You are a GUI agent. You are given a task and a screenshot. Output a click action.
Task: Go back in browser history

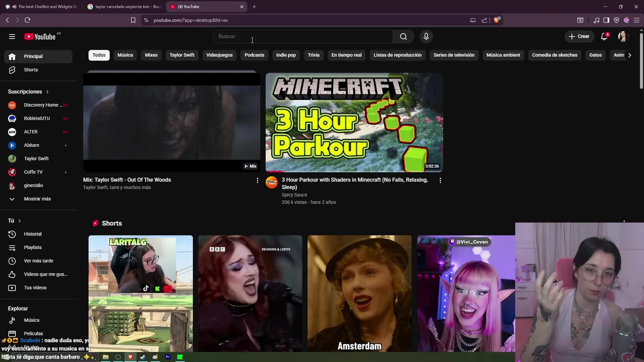pyautogui.click(x=7, y=20)
